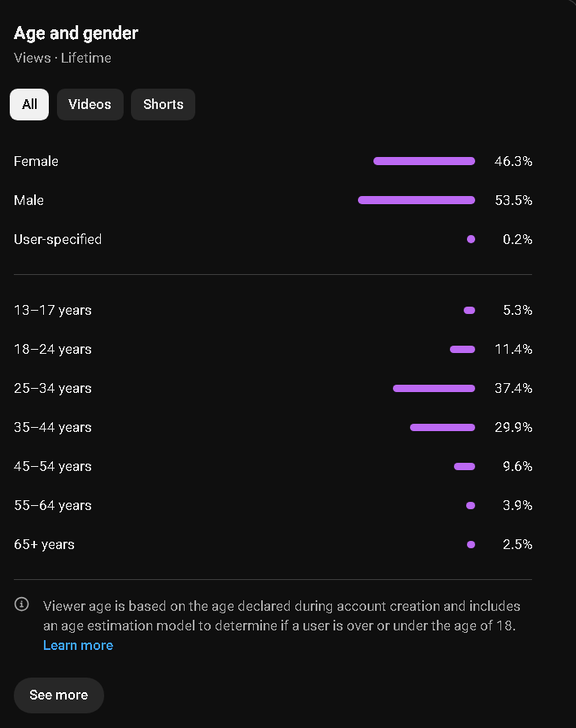The width and height of the screenshot is (576, 728).
Task: Click the Age and gender heading
Action: [x=76, y=33]
